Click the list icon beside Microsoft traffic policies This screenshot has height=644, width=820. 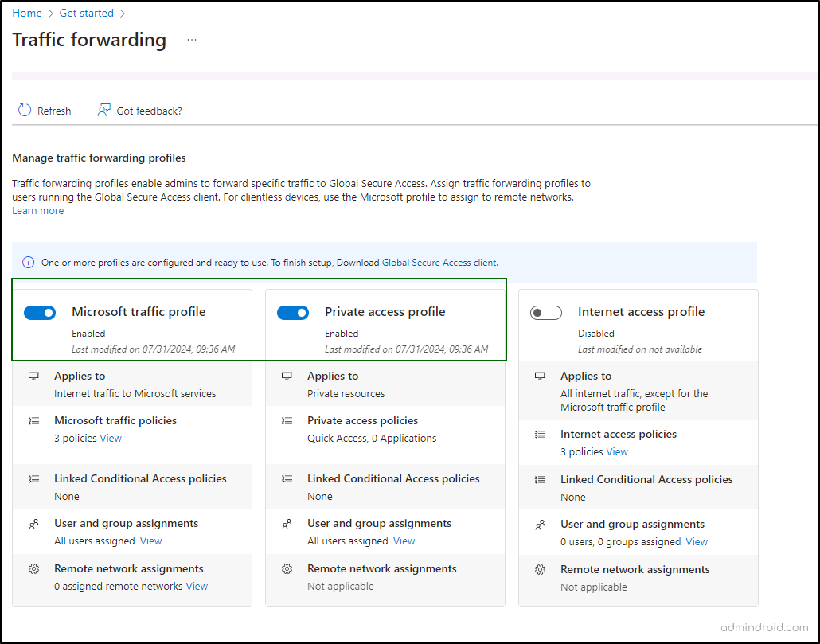33,421
